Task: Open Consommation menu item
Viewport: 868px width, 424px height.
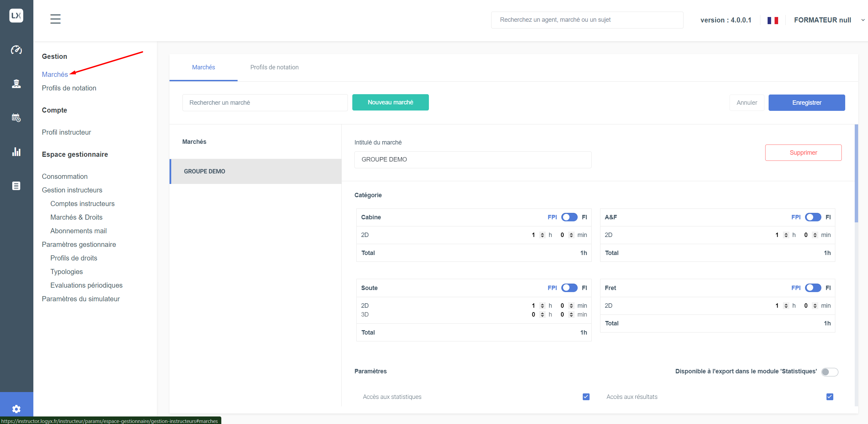Action: (x=65, y=176)
